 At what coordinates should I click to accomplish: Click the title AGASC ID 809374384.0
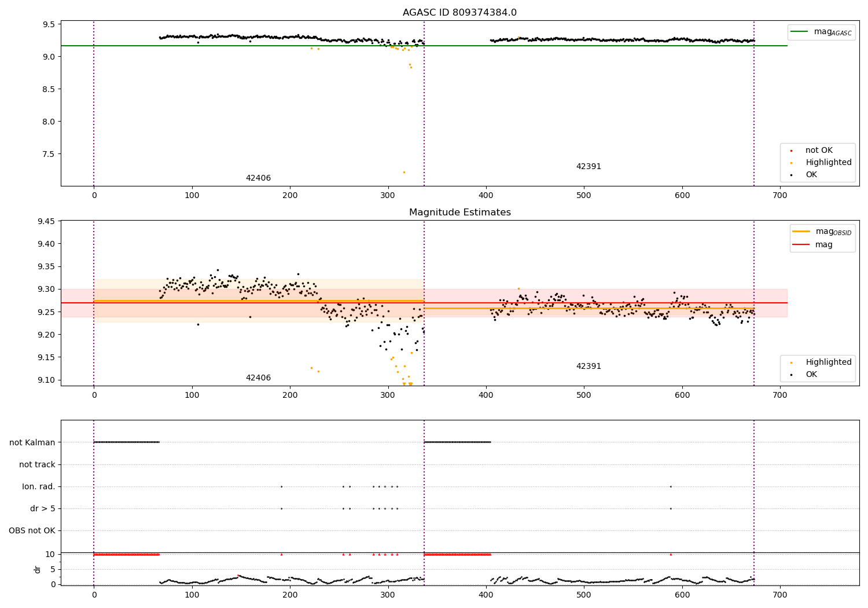point(459,13)
